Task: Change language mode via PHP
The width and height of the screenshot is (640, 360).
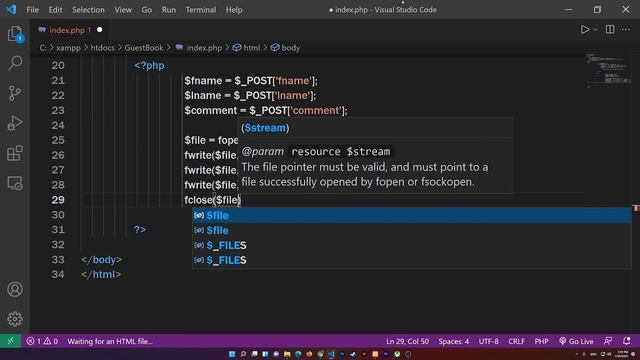Action: 541,341
